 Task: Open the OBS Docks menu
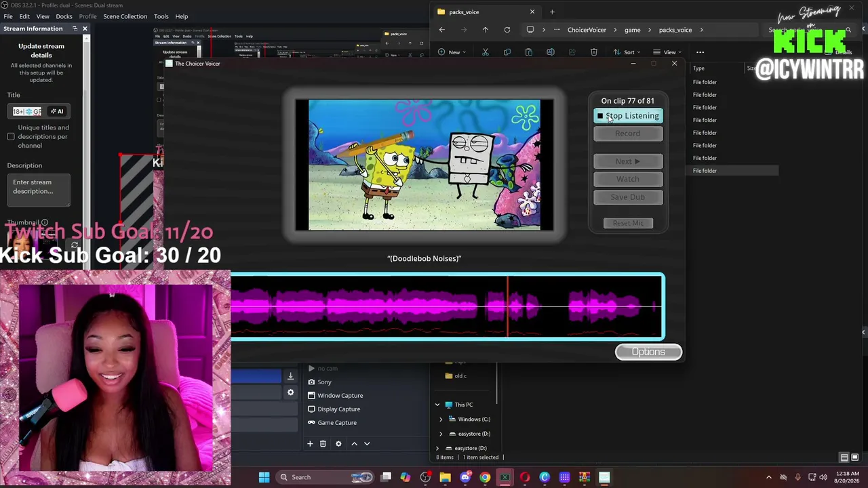[x=64, y=16]
